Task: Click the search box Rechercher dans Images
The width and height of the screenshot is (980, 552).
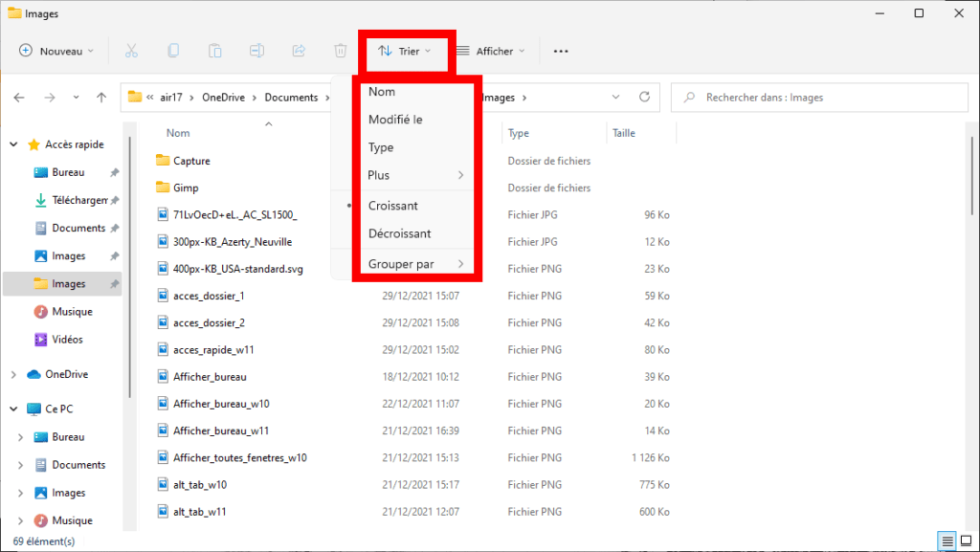Action: click(819, 98)
